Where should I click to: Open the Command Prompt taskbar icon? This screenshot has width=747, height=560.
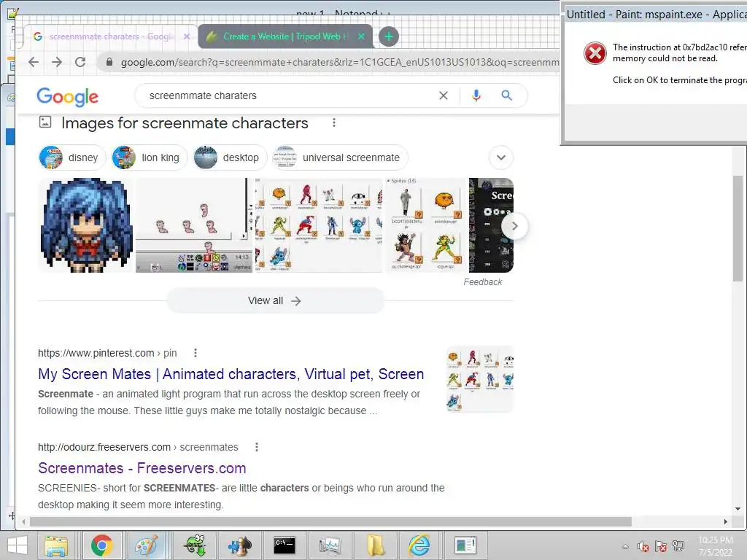[285, 545]
